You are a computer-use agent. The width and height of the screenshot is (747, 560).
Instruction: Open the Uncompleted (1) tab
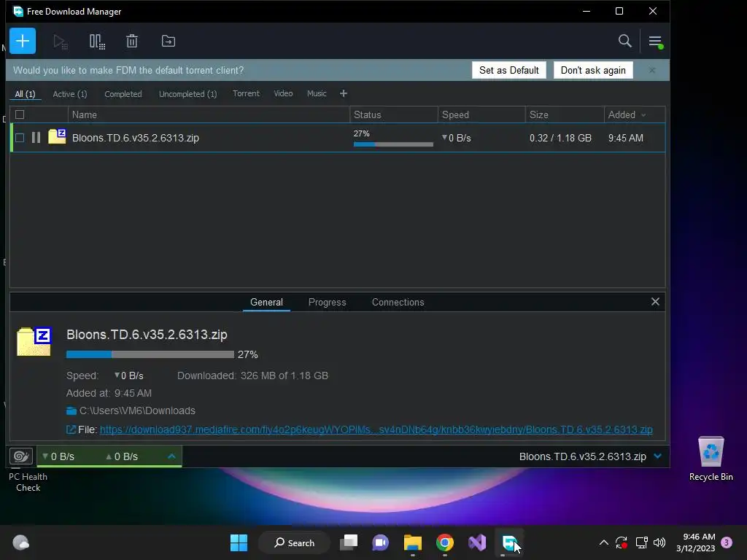[187, 94]
